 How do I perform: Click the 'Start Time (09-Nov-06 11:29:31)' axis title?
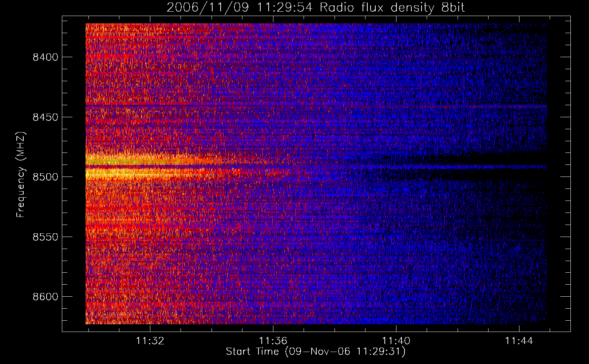coord(316,352)
